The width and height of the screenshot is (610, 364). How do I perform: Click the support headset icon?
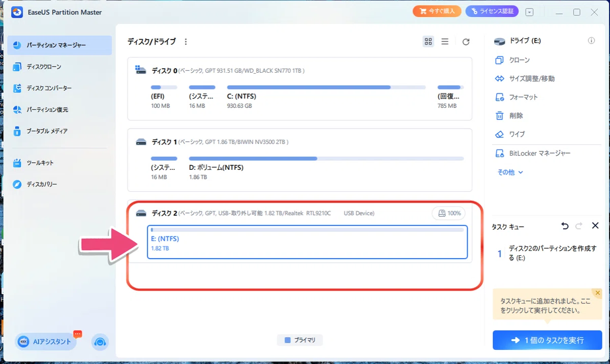[100, 342]
